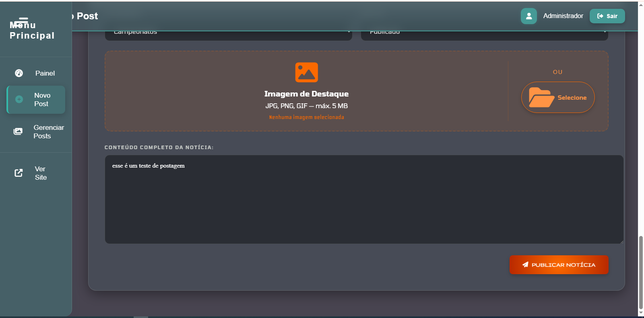Click the paper plane icon on publish button
The height and width of the screenshot is (318, 644).
coord(525,265)
